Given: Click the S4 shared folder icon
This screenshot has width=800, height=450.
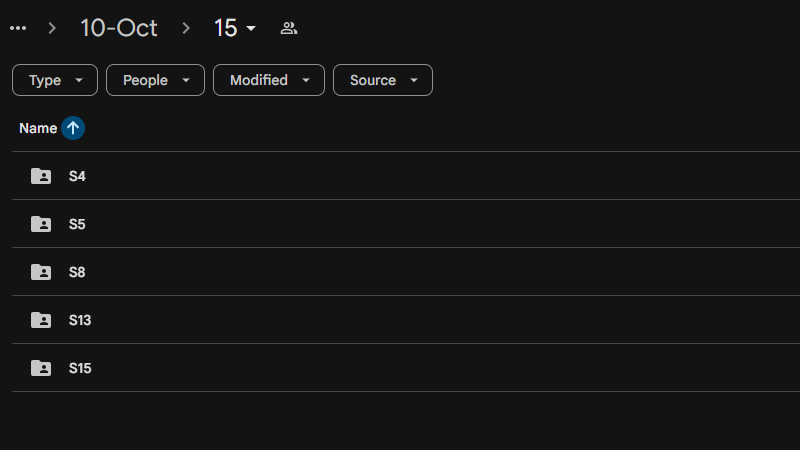Looking at the screenshot, I should point(41,176).
